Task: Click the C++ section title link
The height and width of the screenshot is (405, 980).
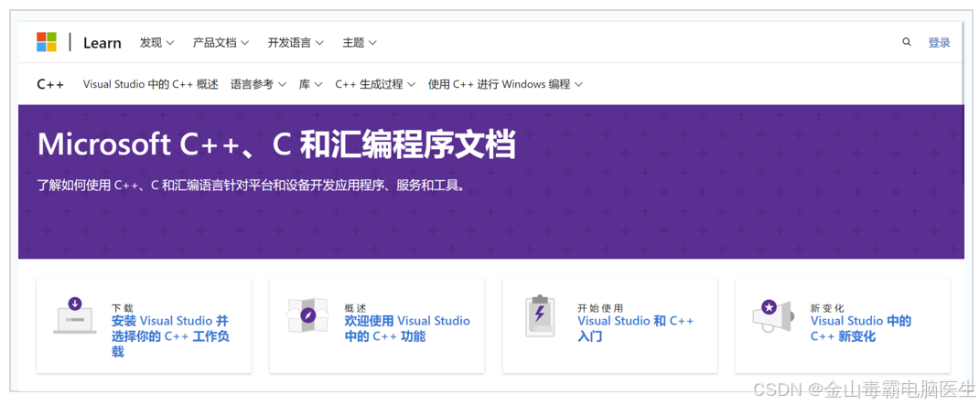Action: click(x=50, y=84)
